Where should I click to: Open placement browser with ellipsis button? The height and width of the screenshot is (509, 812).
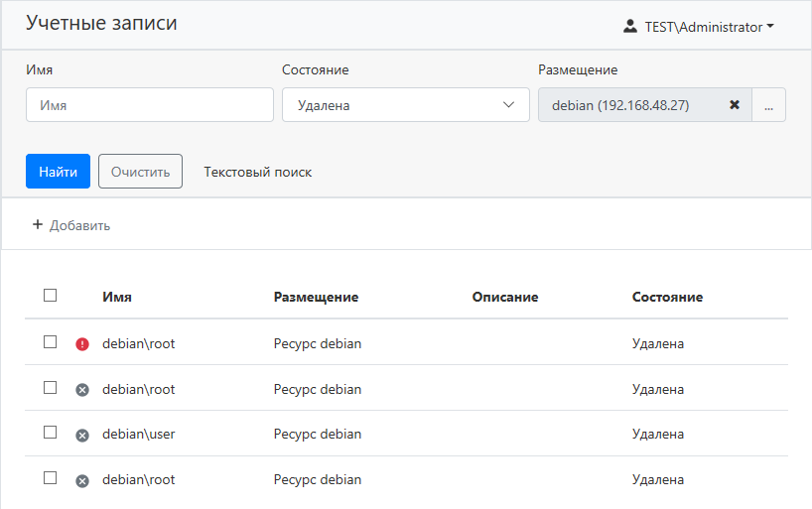pos(768,105)
